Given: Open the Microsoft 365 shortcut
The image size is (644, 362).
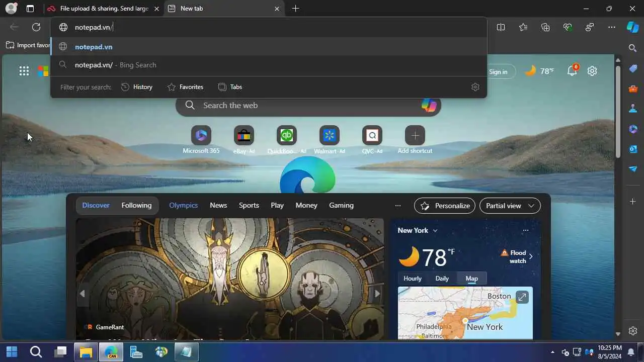Looking at the screenshot, I should [201, 140].
